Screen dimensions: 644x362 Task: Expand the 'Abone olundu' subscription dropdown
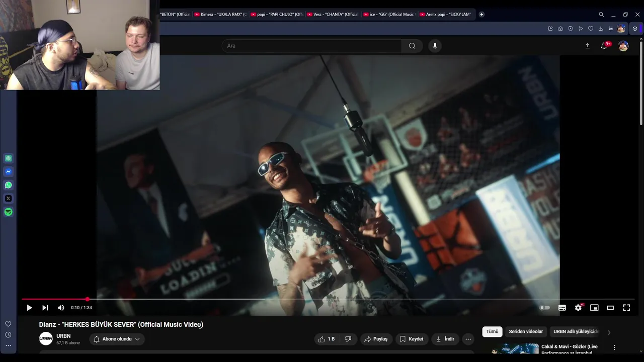coord(117,339)
